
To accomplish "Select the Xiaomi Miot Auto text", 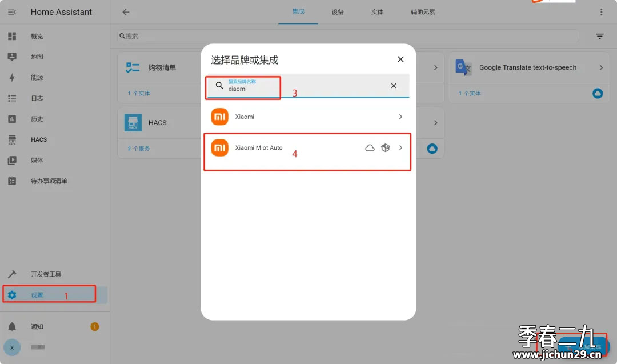I will point(259,148).
